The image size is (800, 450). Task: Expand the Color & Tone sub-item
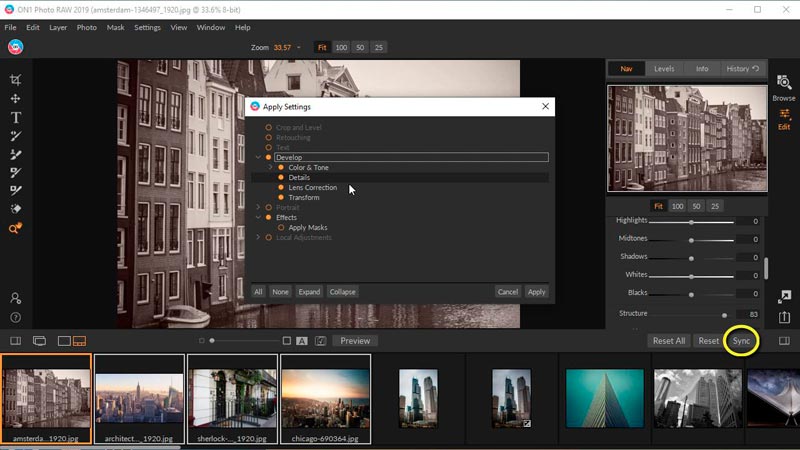tap(270, 167)
